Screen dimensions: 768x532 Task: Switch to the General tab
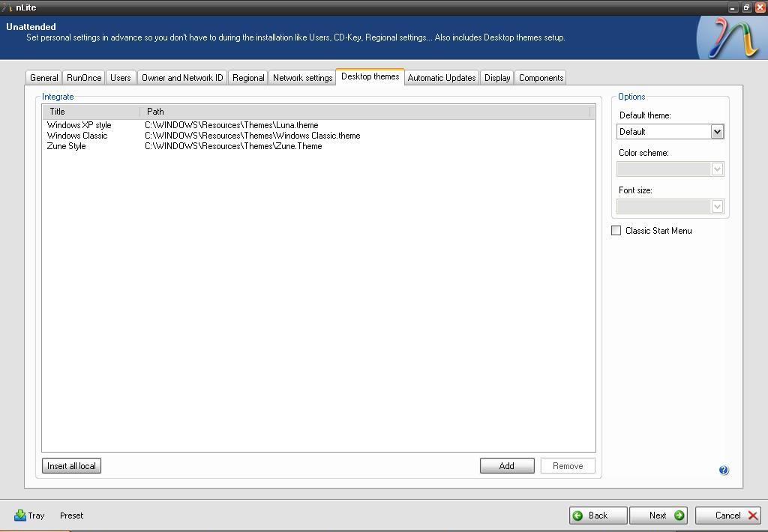44,78
